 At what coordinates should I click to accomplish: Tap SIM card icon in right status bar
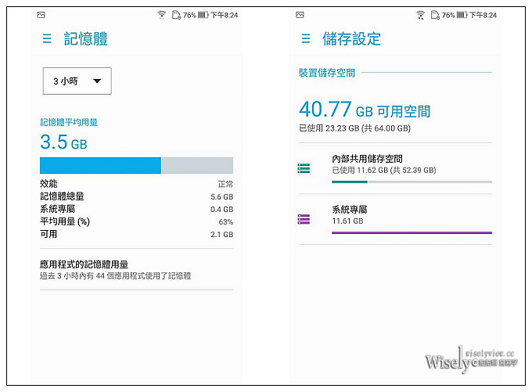tap(435, 15)
